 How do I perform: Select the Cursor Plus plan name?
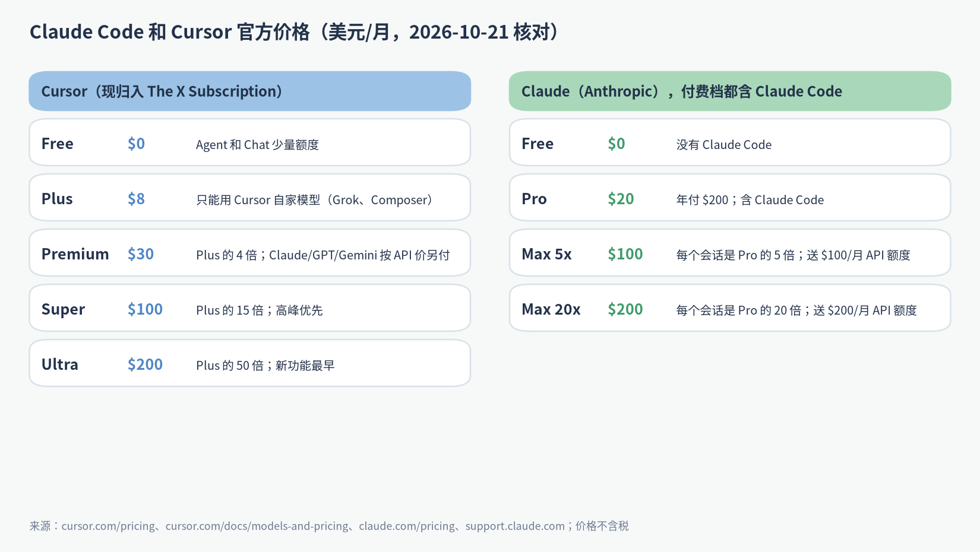[x=57, y=199]
